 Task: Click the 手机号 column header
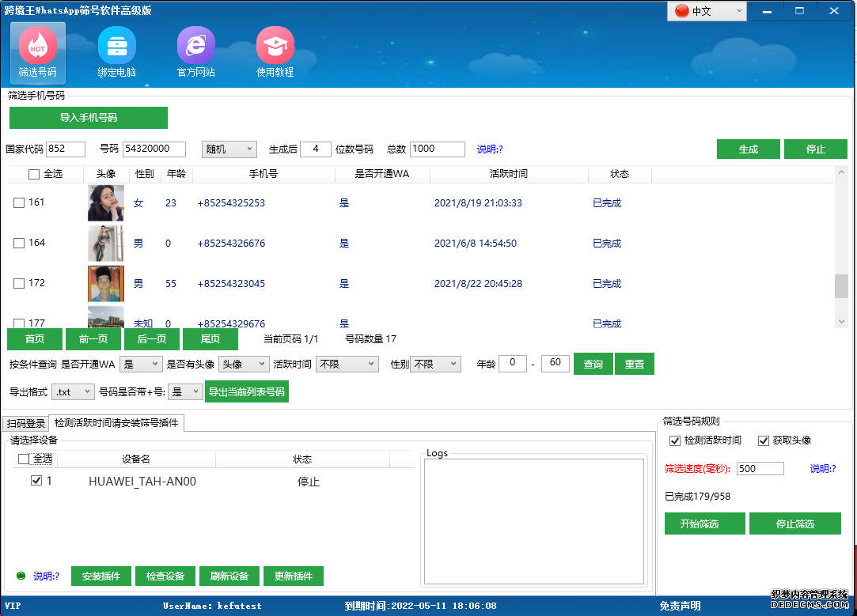(x=264, y=174)
